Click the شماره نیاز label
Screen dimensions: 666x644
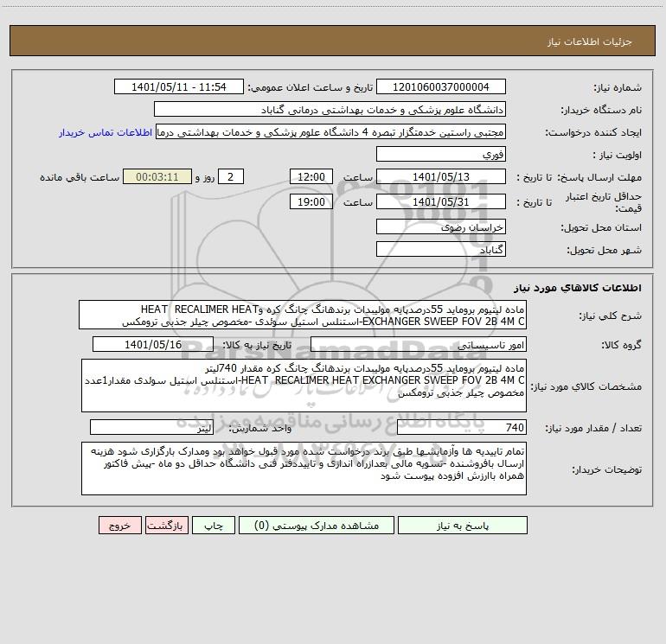pos(618,87)
